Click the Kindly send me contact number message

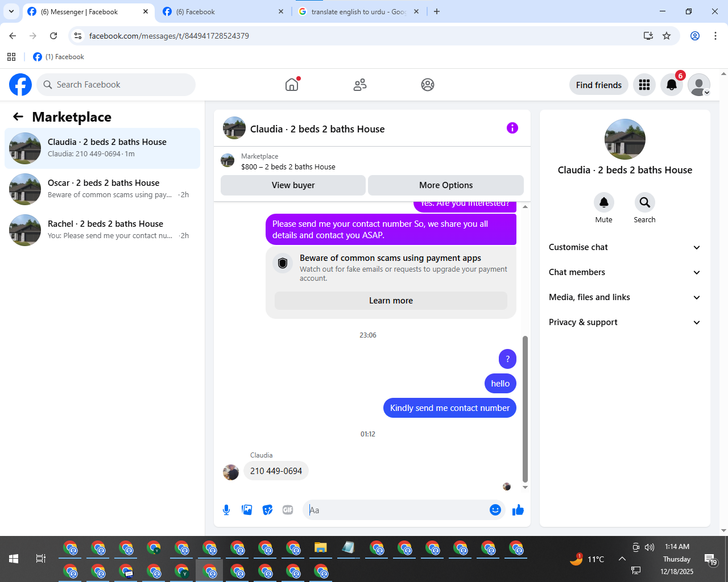450,408
